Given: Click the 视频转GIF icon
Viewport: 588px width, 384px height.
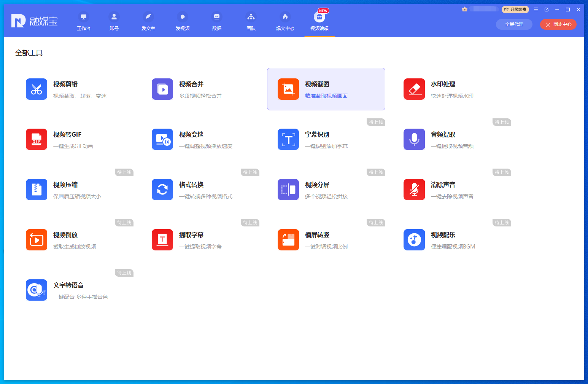Looking at the screenshot, I should [37, 139].
